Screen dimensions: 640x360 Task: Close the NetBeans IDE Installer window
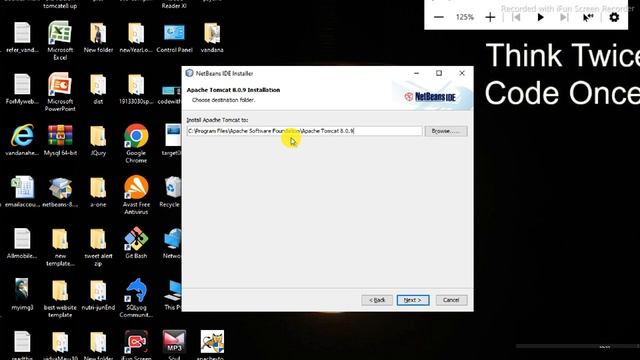click(462, 73)
